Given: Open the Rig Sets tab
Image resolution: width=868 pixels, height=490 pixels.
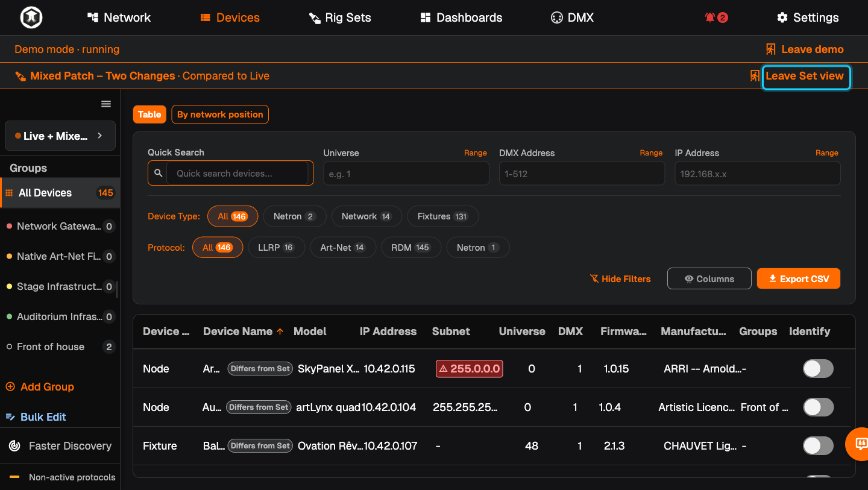Looking at the screenshot, I should click(x=340, y=17).
